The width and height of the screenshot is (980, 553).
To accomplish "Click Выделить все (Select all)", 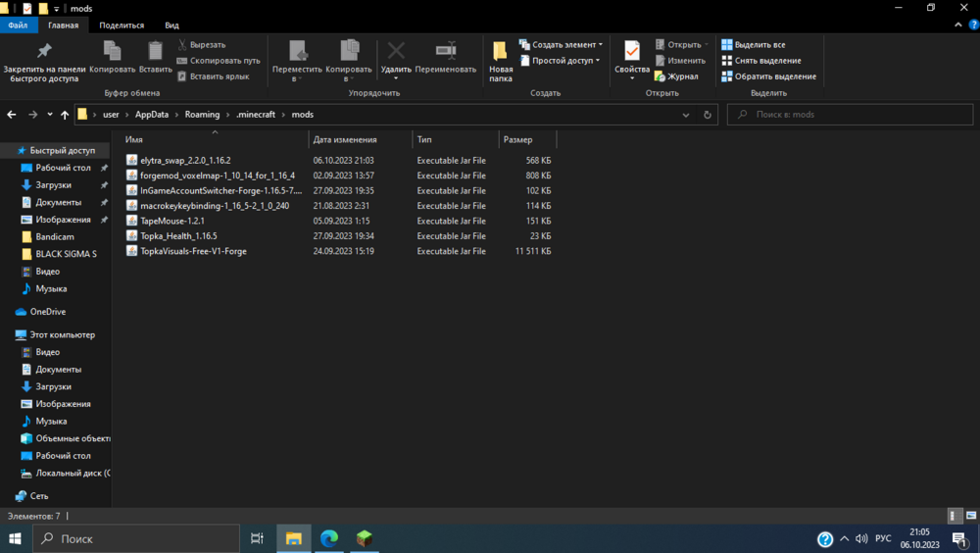I will (753, 44).
